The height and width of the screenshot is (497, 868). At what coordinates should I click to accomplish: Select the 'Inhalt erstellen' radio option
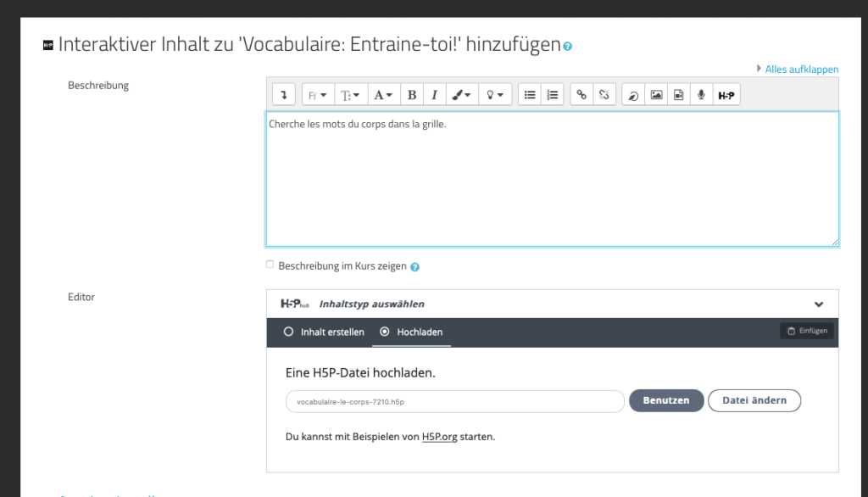288,332
